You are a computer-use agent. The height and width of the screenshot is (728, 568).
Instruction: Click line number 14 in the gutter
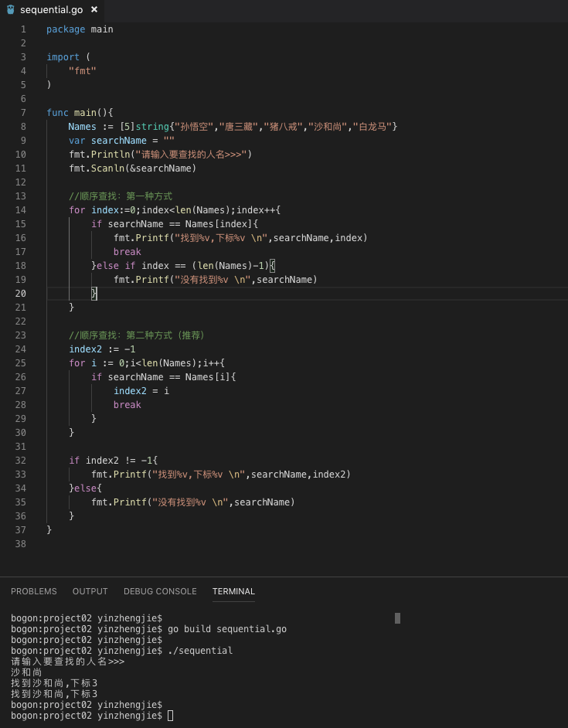[x=20, y=210]
